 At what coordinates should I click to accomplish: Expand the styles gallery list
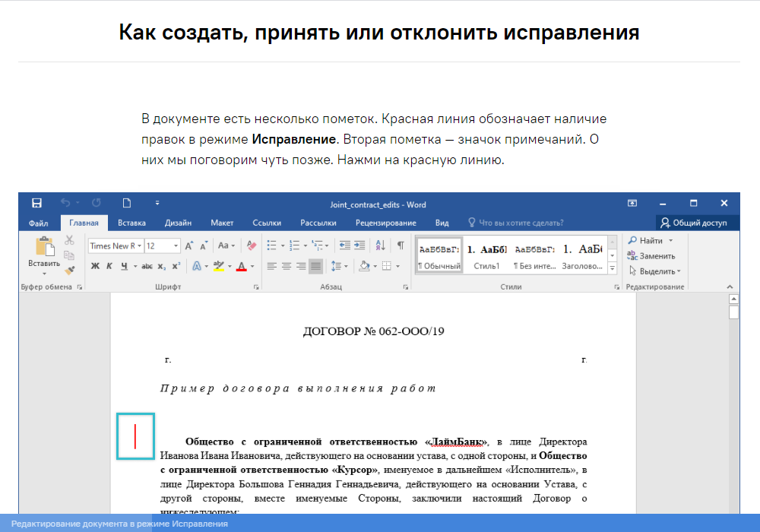[x=613, y=268]
